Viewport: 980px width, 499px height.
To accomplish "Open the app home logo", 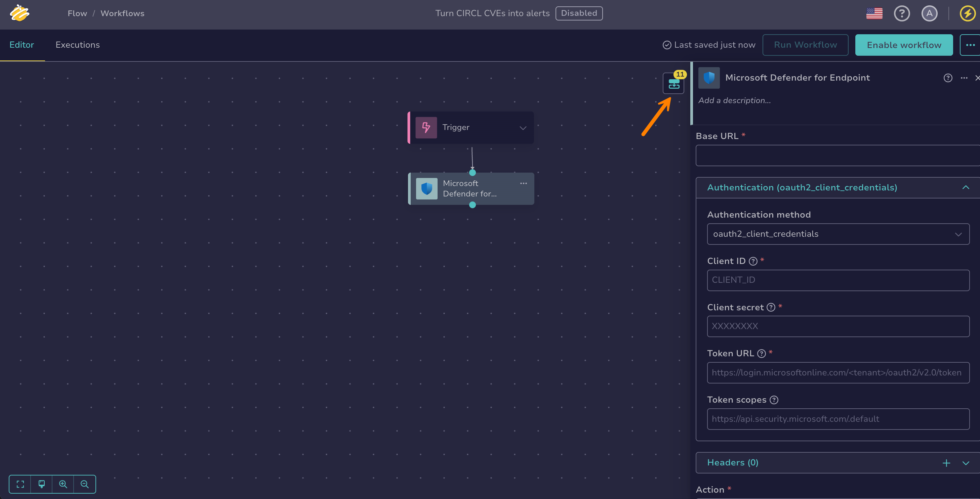I will coord(20,13).
